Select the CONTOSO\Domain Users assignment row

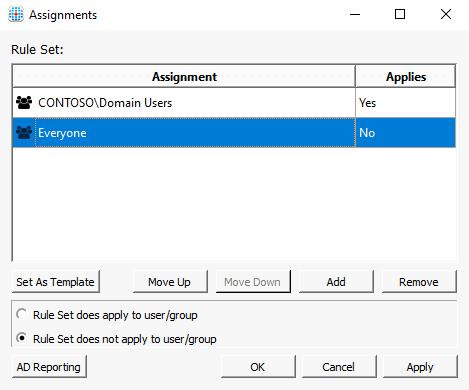point(234,103)
